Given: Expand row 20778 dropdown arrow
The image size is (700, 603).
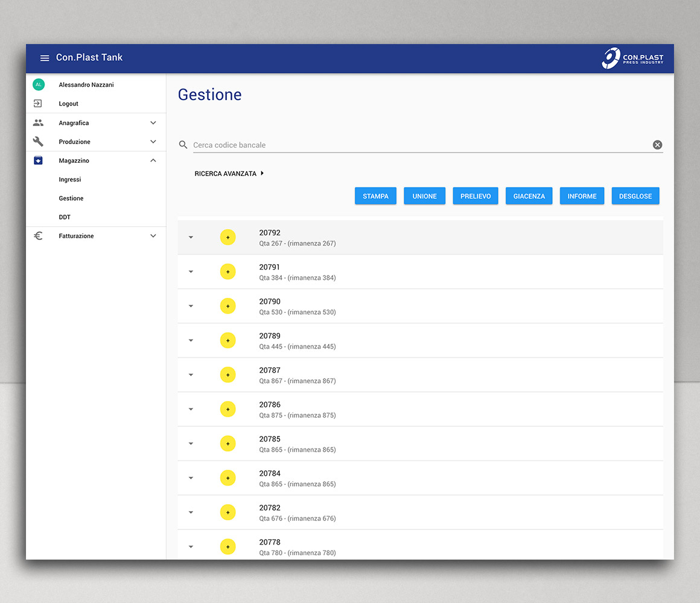Looking at the screenshot, I should point(191,546).
